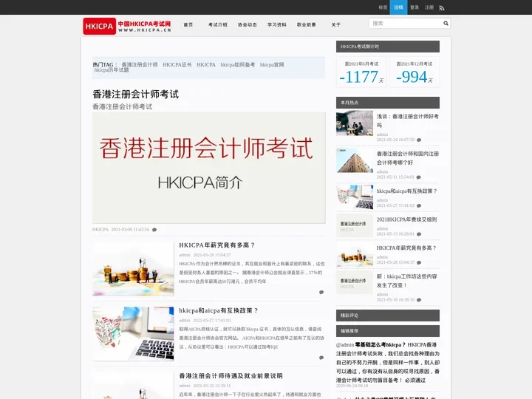Click the HKICPA site logo
Image resolution: width=532 pixels, height=399 pixels.
(127, 26)
